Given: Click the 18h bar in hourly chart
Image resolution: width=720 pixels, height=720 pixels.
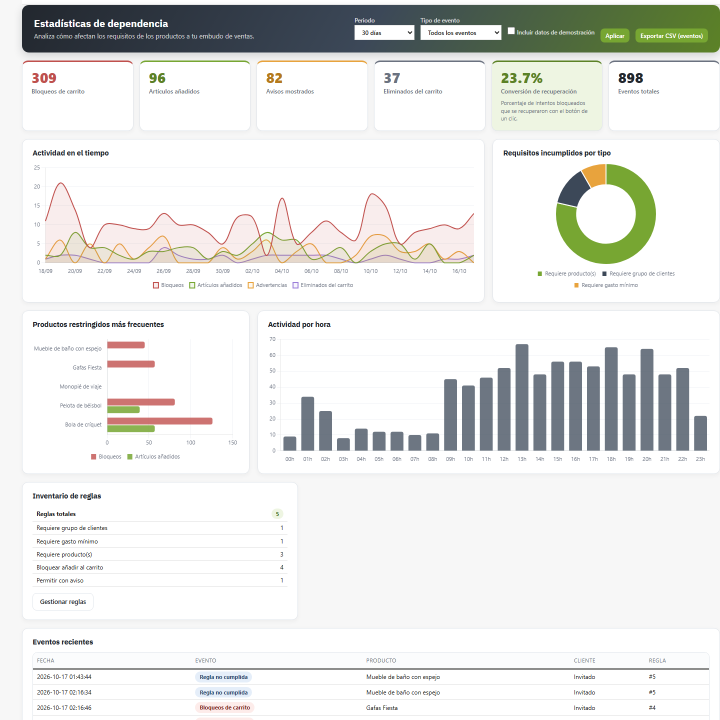Looking at the screenshot, I should pyautogui.click(x=611, y=399).
